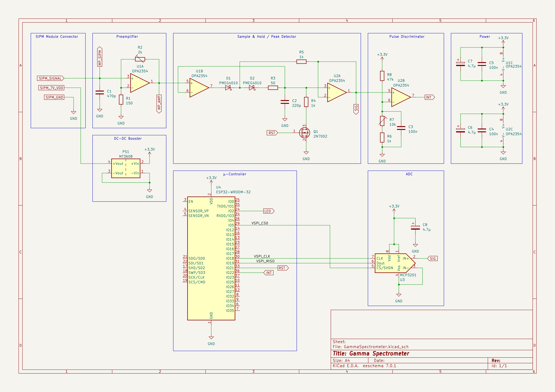The width and height of the screenshot is (555, 392).
Task: Click the 'SIPM Module Connector' section title
Action: pyautogui.click(x=57, y=37)
